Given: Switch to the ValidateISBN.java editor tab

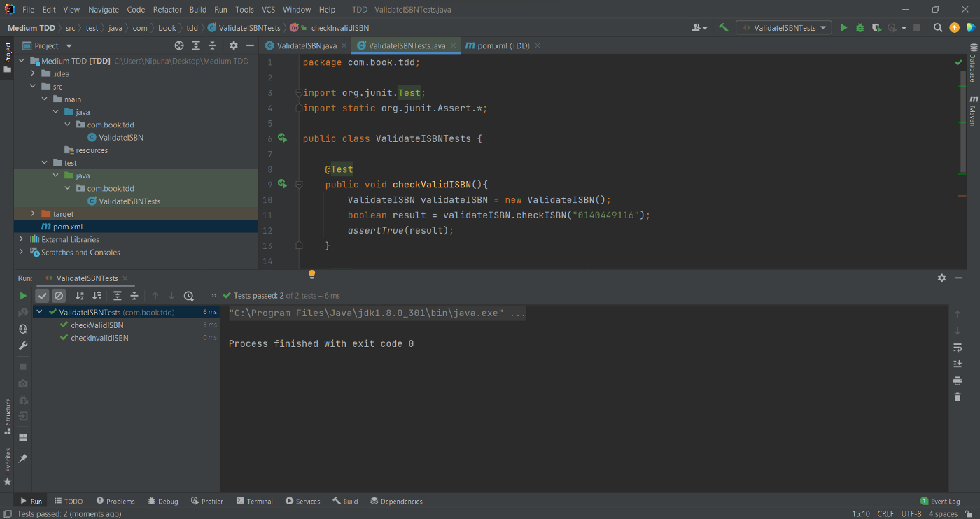Looking at the screenshot, I should tap(307, 45).
